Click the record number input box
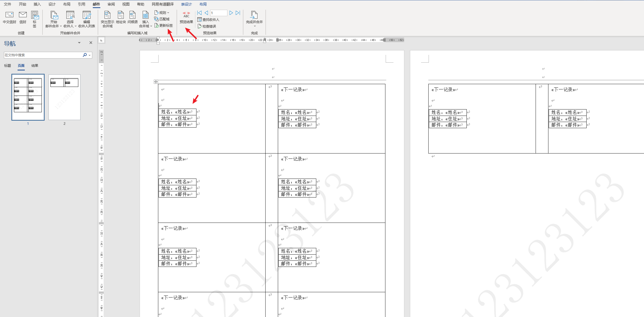The image size is (644, 317). 218,13
